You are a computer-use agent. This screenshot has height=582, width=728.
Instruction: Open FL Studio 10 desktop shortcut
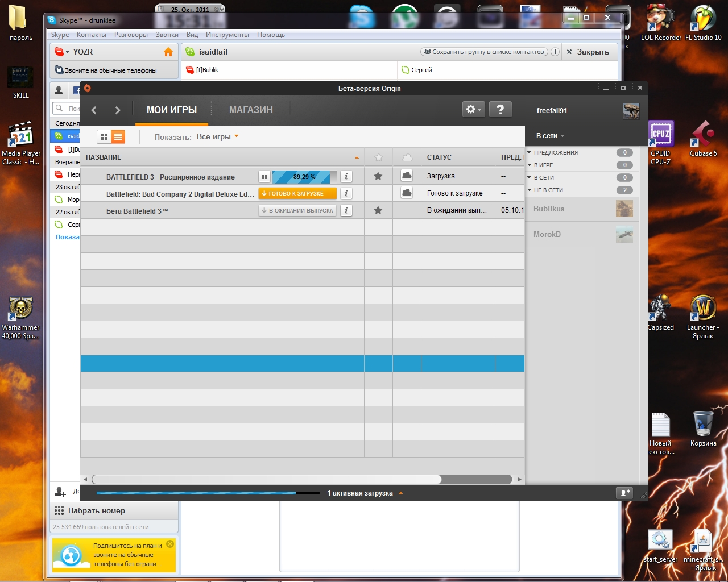pos(704,23)
